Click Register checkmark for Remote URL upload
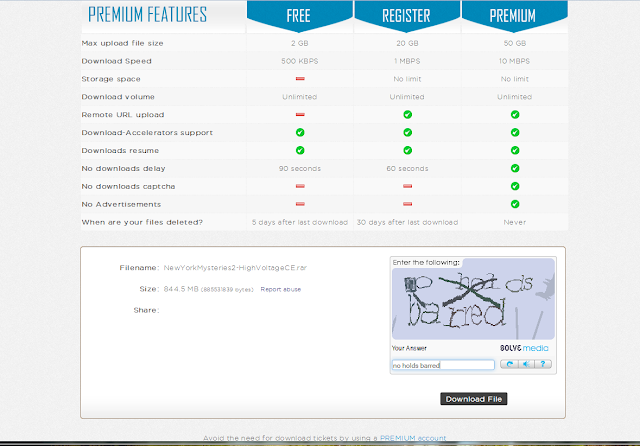This screenshot has width=640, height=446. (407, 115)
